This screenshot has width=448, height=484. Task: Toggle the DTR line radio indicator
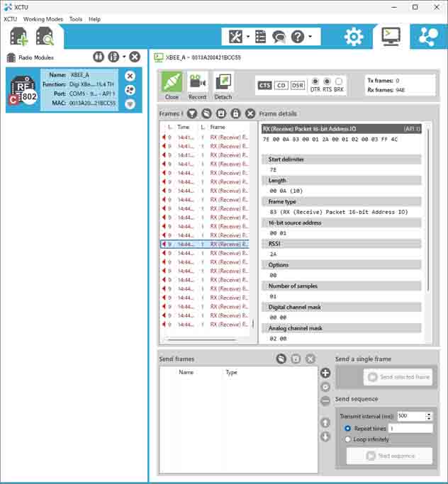[x=315, y=81]
